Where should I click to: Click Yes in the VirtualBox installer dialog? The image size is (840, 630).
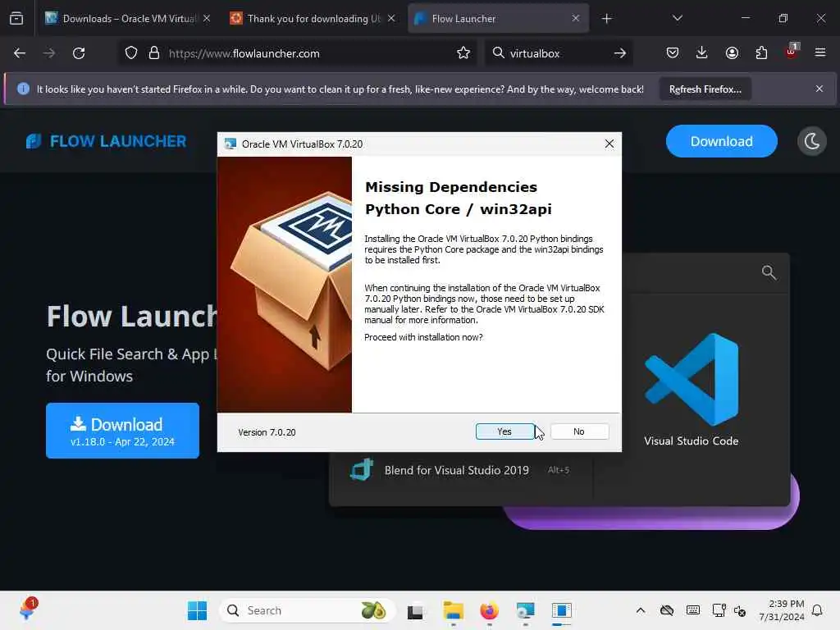coord(504,431)
